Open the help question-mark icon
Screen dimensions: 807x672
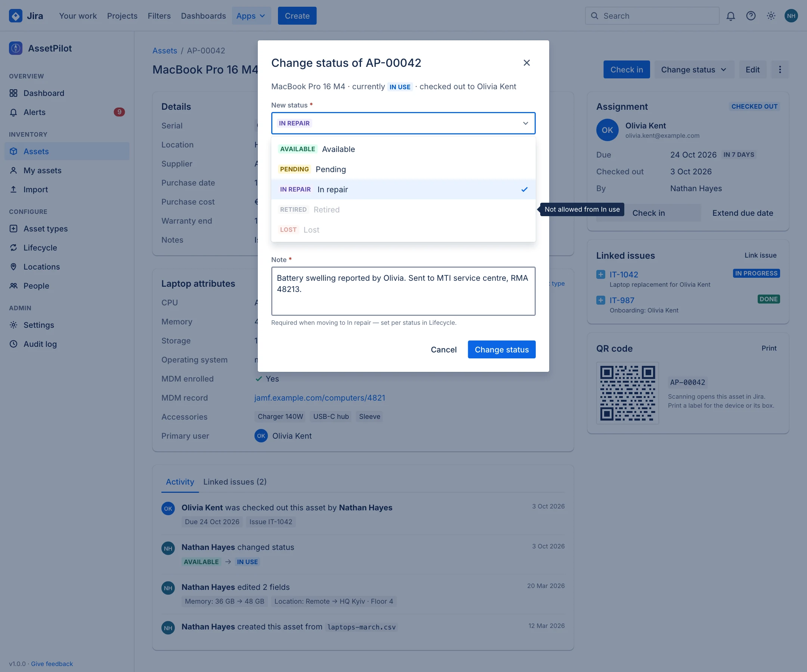751,16
